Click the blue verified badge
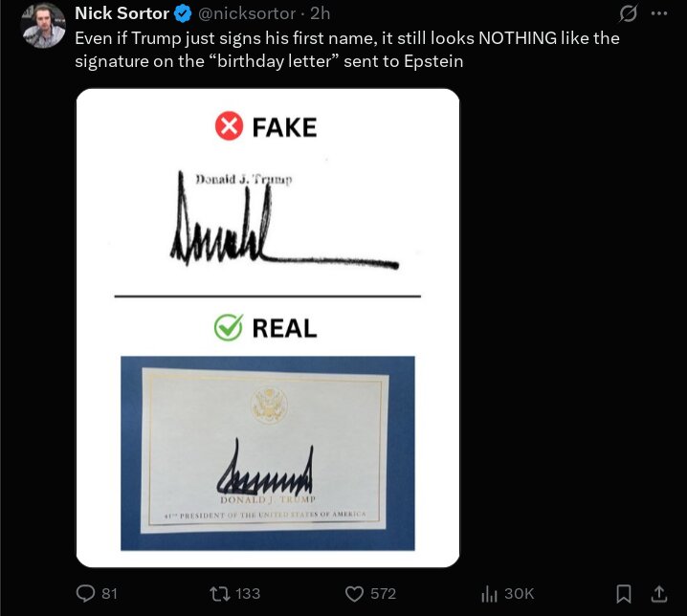Image resolution: width=687 pixels, height=616 pixels. [x=183, y=14]
